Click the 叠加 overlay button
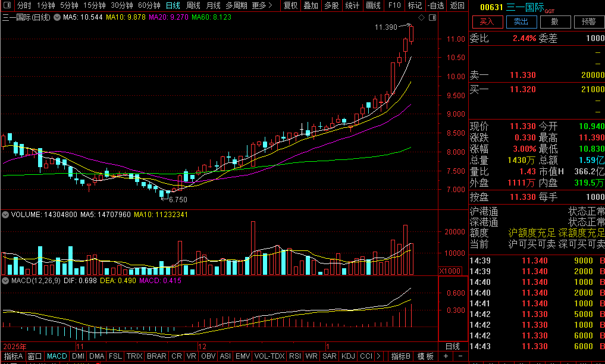The width and height of the screenshot is (605, 364). [x=311, y=5]
